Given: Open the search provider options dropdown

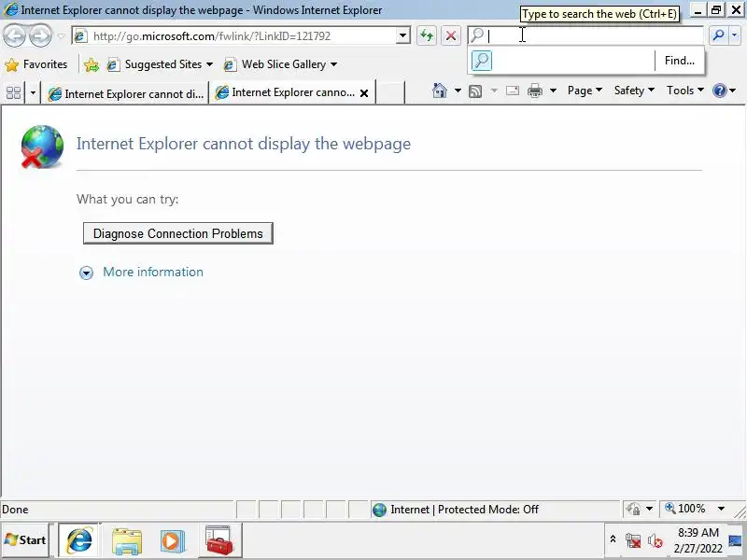Looking at the screenshot, I should tap(735, 35).
